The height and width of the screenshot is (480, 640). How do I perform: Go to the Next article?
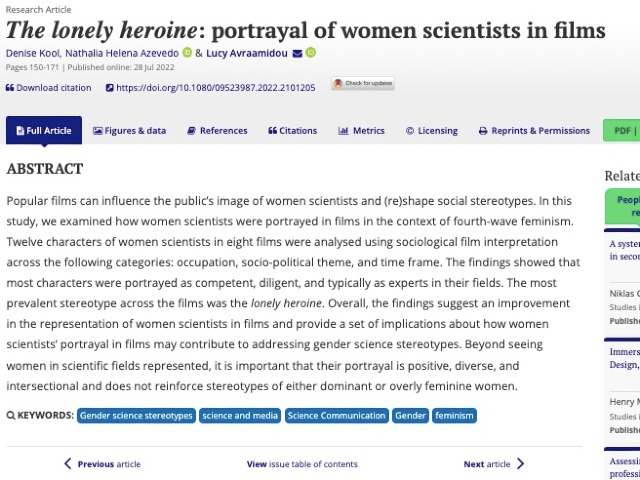click(x=493, y=464)
